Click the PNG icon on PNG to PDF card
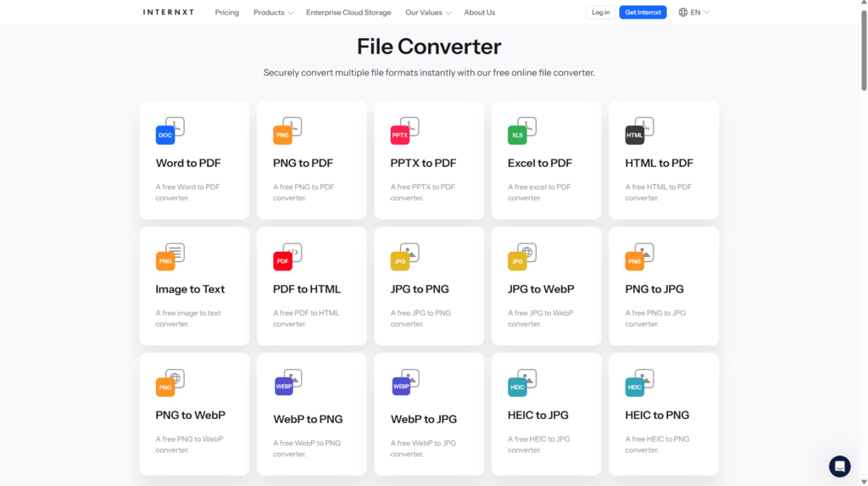Viewport: 868px width, 486px height. (283, 135)
